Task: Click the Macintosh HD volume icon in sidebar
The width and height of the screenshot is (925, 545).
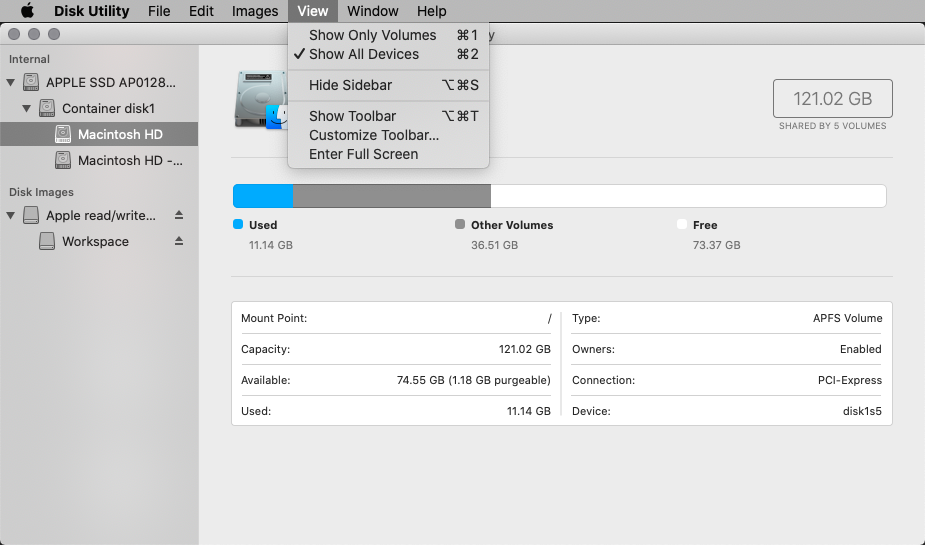Action: click(x=63, y=134)
